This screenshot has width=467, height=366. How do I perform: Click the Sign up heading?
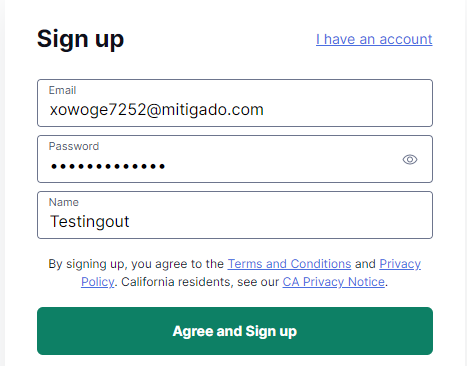pos(80,40)
